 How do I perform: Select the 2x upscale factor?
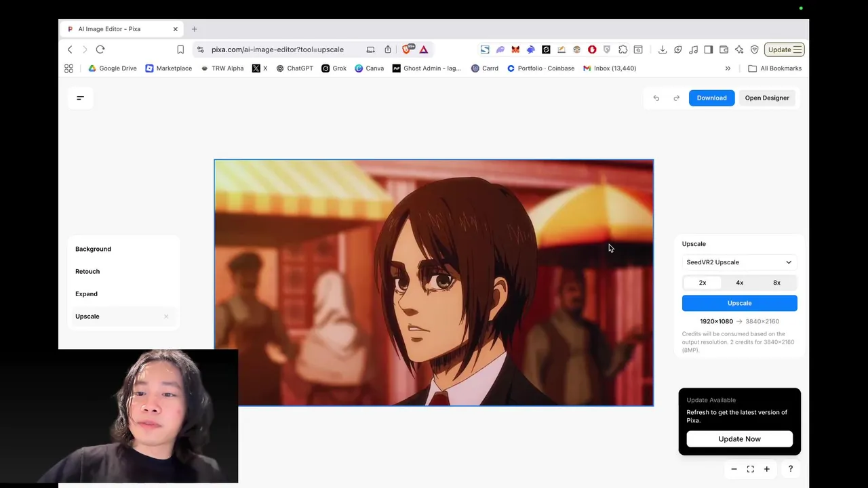(703, 283)
